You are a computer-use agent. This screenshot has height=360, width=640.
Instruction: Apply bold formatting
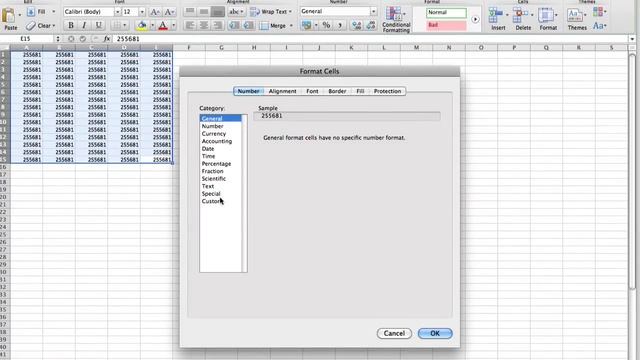pos(71,25)
